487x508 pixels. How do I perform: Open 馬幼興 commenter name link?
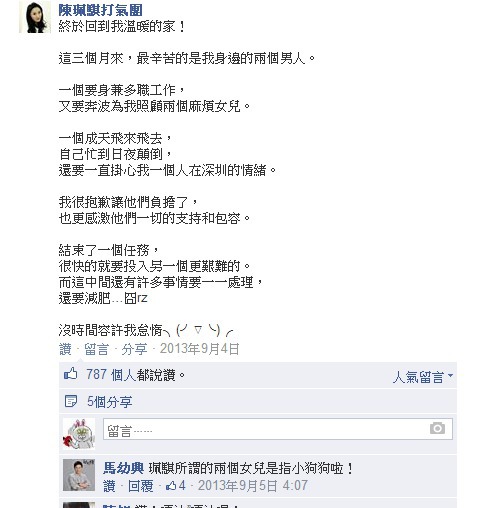coord(123,468)
